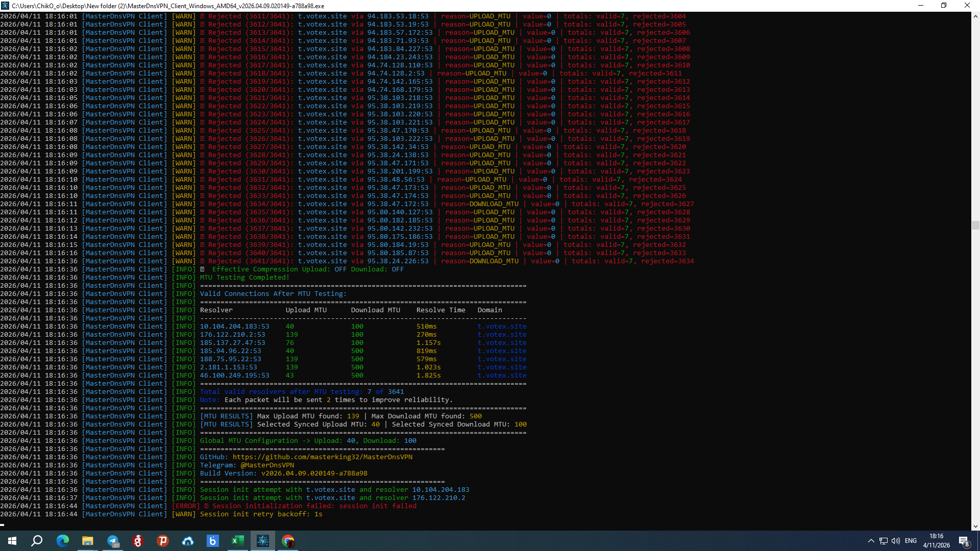Open the Windows Start menu
Image resolution: width=980 pixels, height=551 pixels.
point(12,541)
